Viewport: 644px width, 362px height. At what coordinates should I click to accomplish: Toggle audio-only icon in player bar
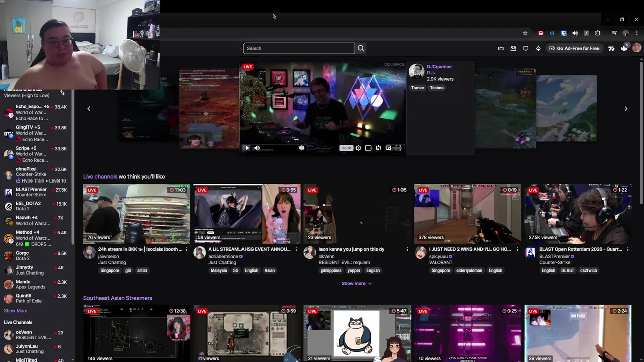(301, 148)
